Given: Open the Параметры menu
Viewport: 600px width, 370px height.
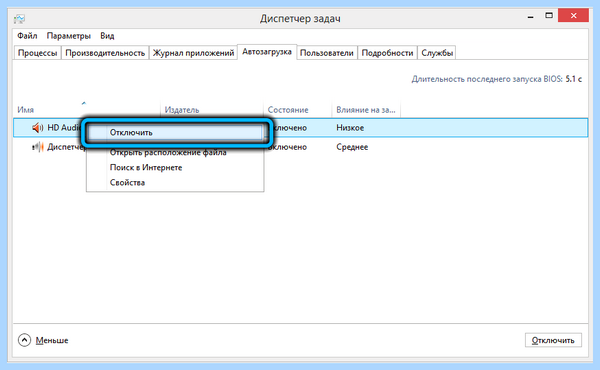Looking at the screenshot, I should 68,36.
